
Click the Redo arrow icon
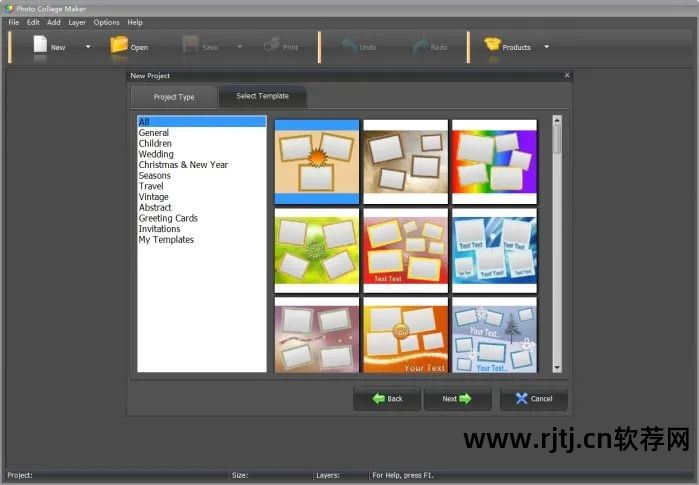point(419,46)
